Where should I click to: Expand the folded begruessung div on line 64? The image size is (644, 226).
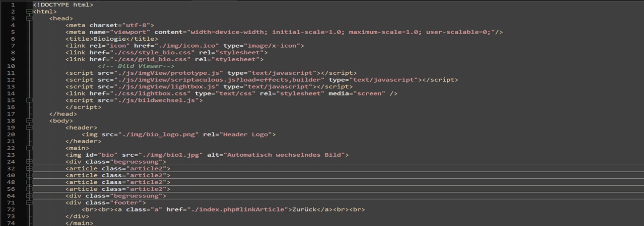(29, 196)
